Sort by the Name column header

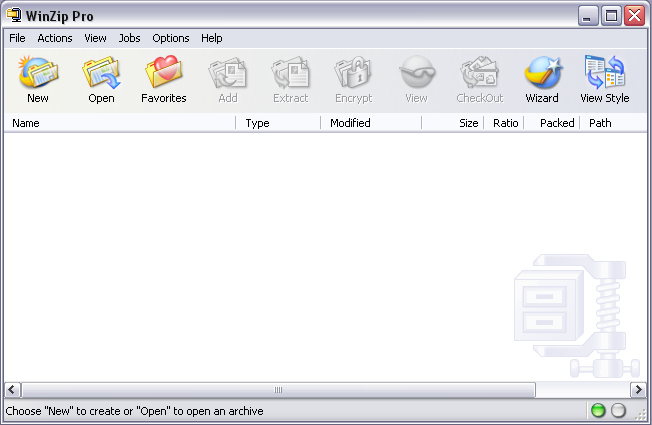[120, 123]
